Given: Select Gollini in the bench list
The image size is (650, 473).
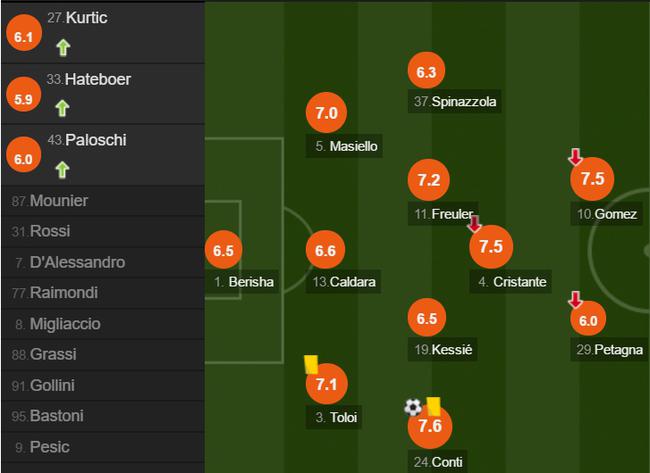Looking at the screenshot, I should [x=103, y=386].
